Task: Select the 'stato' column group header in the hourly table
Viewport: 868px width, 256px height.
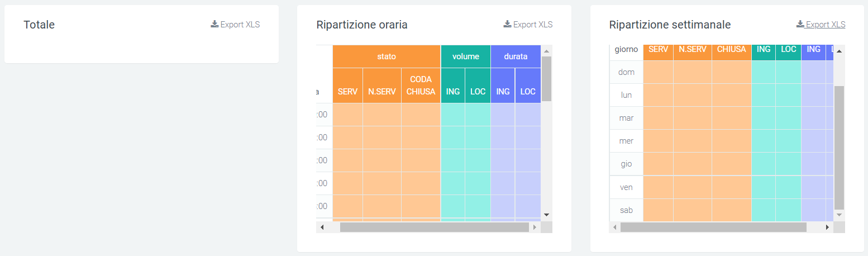Action: (x=387, y=56)
